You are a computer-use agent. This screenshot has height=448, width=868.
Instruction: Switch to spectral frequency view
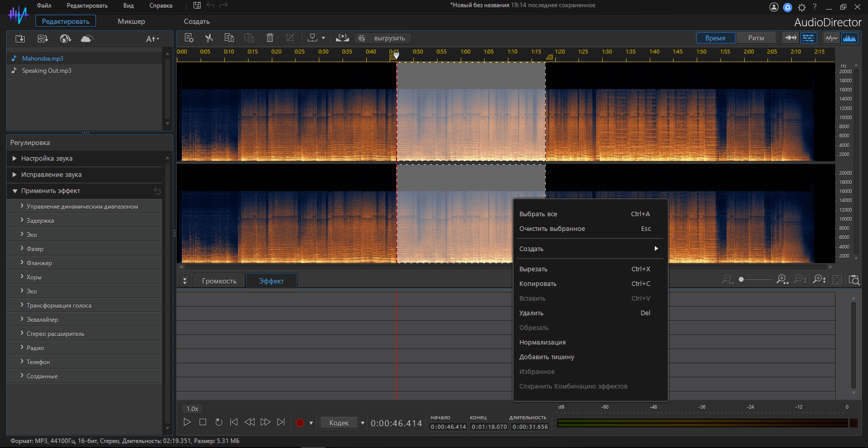tap(850, 38)
